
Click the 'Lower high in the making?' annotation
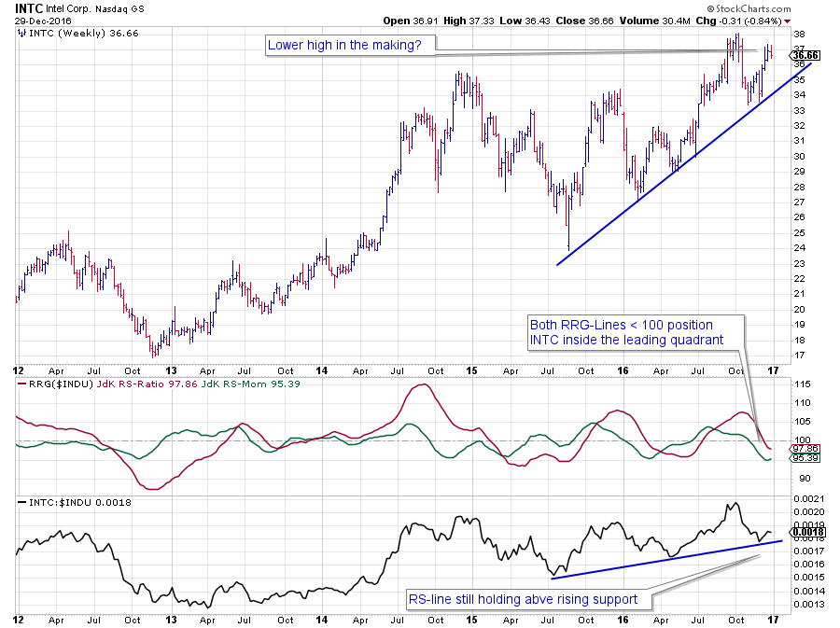[x=350, y=46]
